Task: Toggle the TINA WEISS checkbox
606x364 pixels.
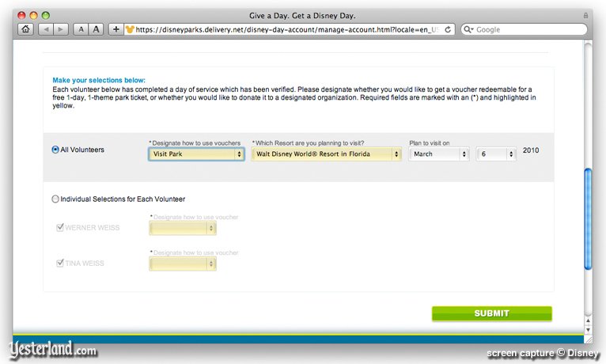Action: (60, 263)
